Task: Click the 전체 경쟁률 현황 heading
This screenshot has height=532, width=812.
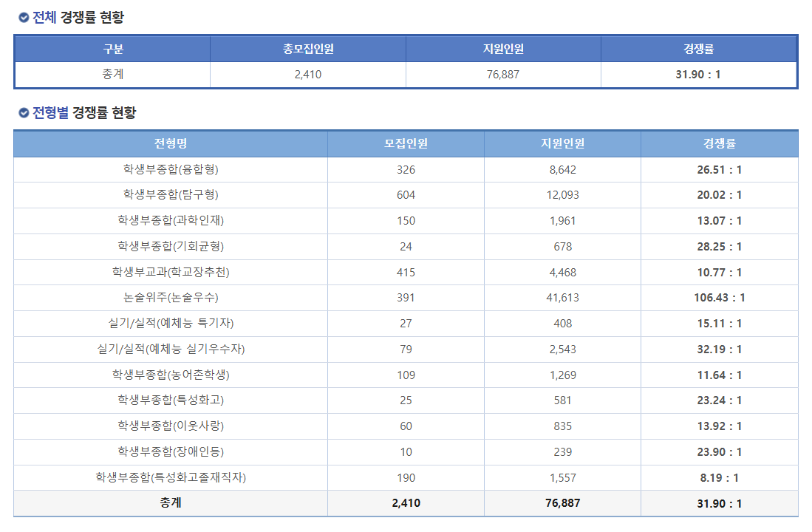Action: pos(78,18)
